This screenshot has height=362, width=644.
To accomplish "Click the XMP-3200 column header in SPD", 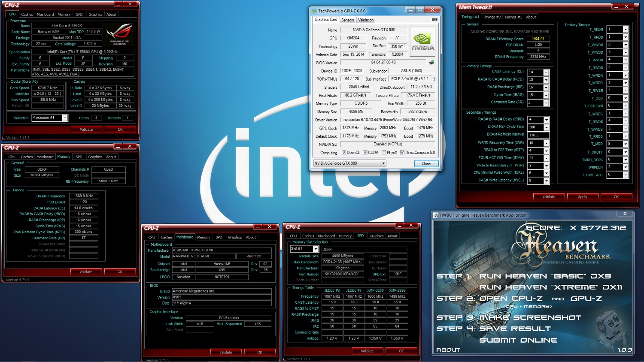I will coord(375,290).
